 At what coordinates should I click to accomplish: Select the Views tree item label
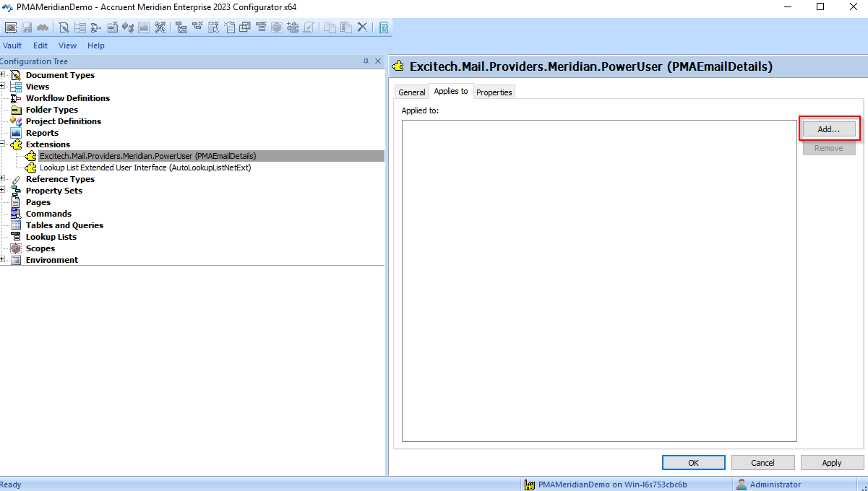click(38, 87)
